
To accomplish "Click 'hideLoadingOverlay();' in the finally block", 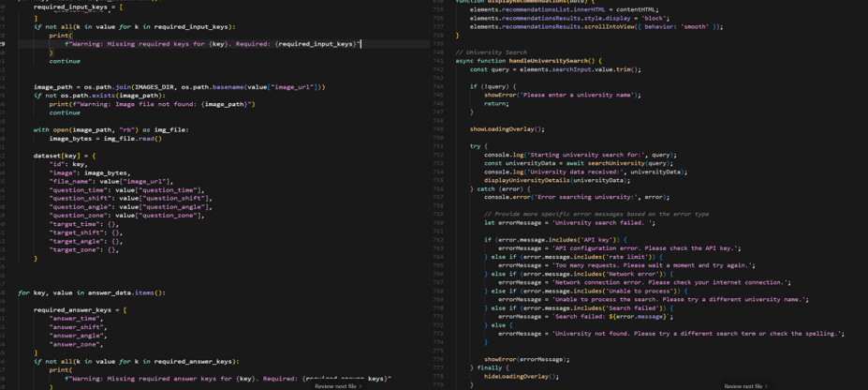I will [521, 376].
